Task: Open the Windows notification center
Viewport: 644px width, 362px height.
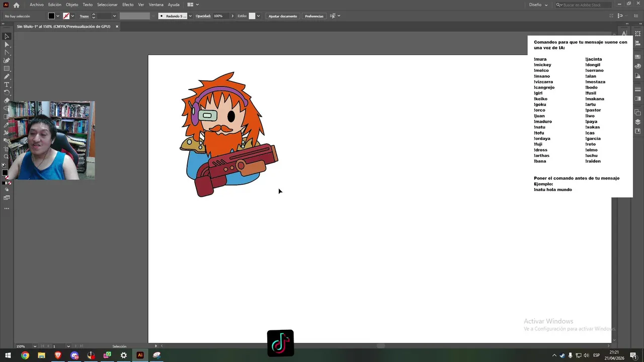Action: click(x=633, y=355)
